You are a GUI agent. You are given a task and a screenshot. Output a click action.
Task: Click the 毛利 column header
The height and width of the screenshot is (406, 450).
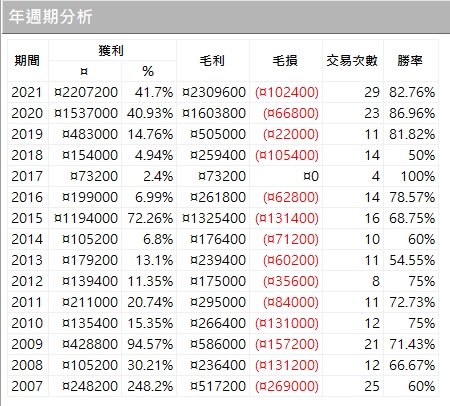click(x=213, y=61)
